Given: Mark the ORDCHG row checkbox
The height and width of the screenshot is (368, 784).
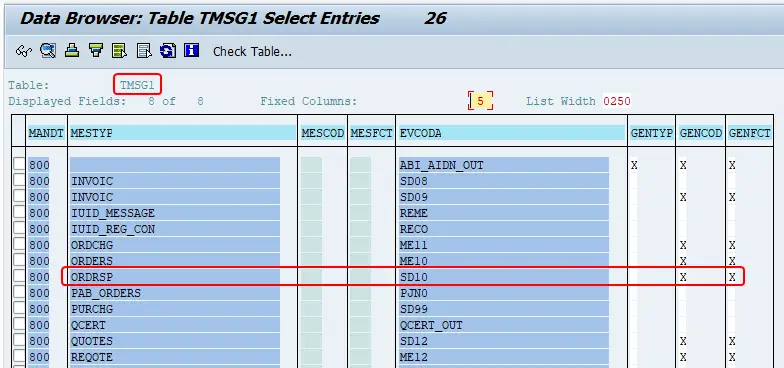Looking at the screenshot, I should (19, 245).
